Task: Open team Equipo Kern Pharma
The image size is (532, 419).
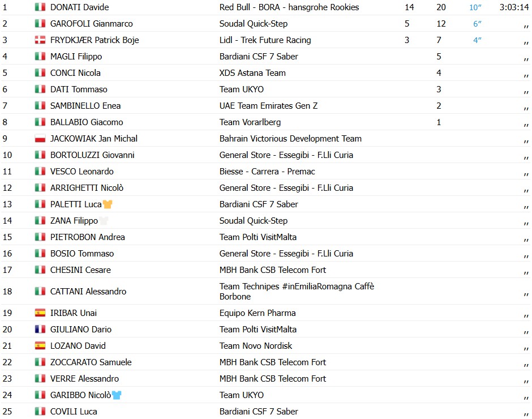Action: [258, 313]
